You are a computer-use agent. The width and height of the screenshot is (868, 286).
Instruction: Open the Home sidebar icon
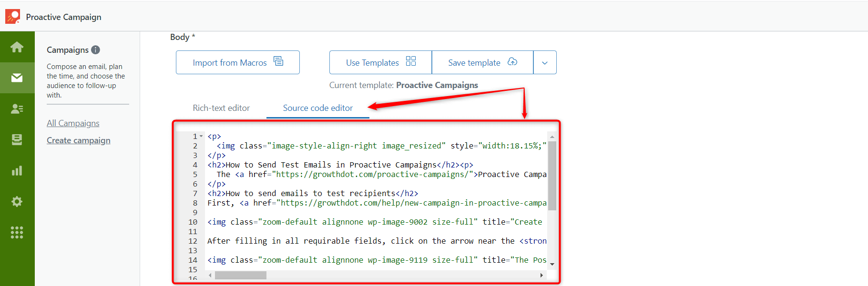[17, 47]
